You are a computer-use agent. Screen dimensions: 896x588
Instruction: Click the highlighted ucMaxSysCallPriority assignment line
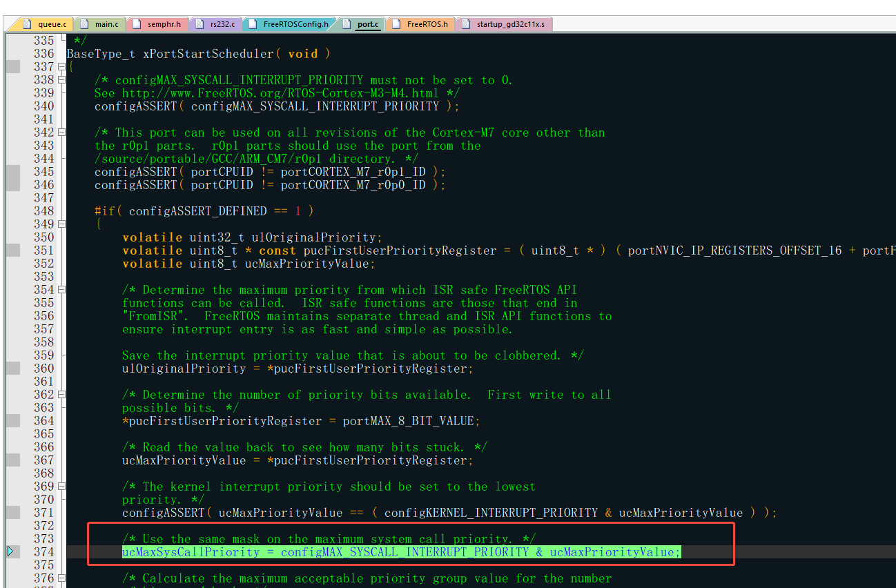coord(402,552)
